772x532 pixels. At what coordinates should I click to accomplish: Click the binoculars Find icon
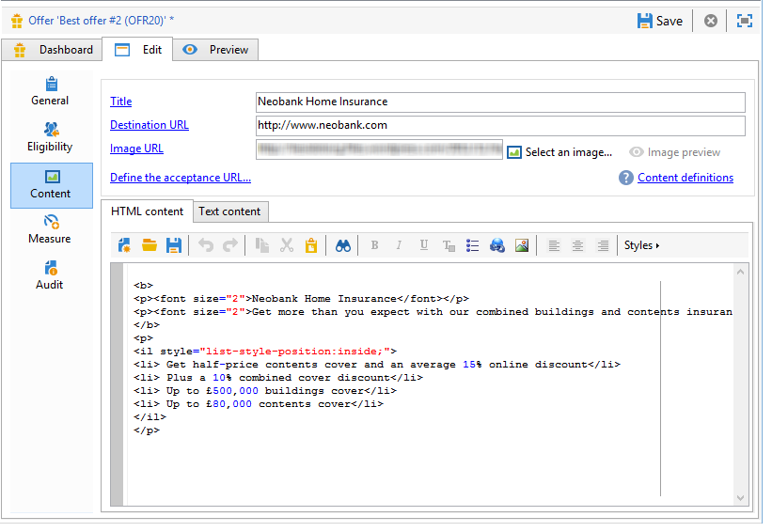click(342, 245)
